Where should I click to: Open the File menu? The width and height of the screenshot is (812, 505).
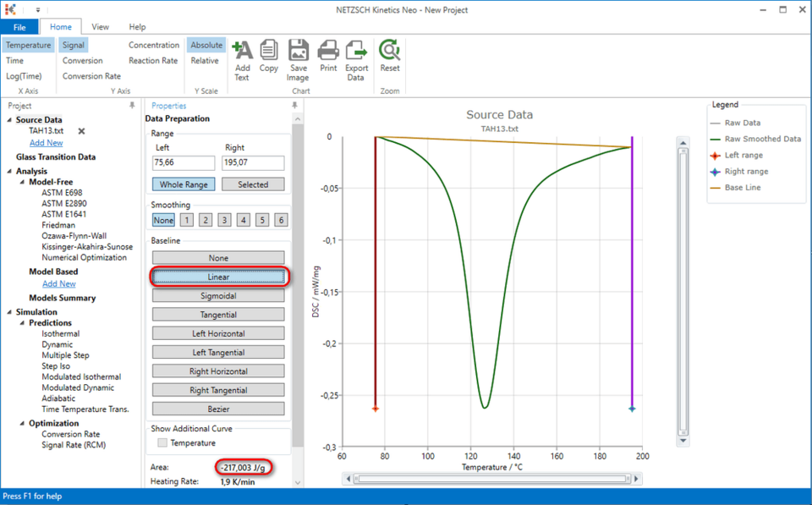click(x=19, y=26)
